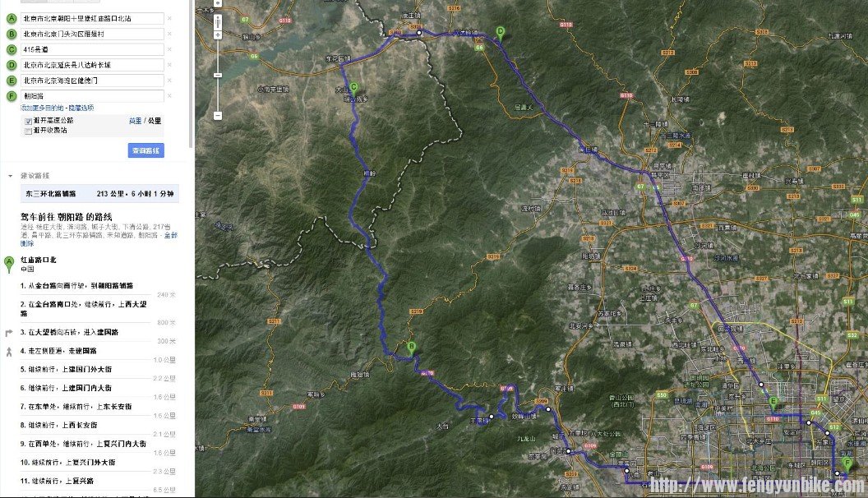Click the blue 查询路线 button
Screen dimensions: 868x498
pos(146,150)
